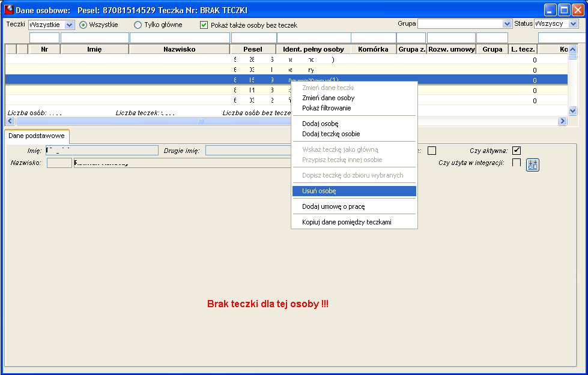Screen dimensions: 588x375
Task: Click the integration settings icon button
Action: [x=533, y=165]
